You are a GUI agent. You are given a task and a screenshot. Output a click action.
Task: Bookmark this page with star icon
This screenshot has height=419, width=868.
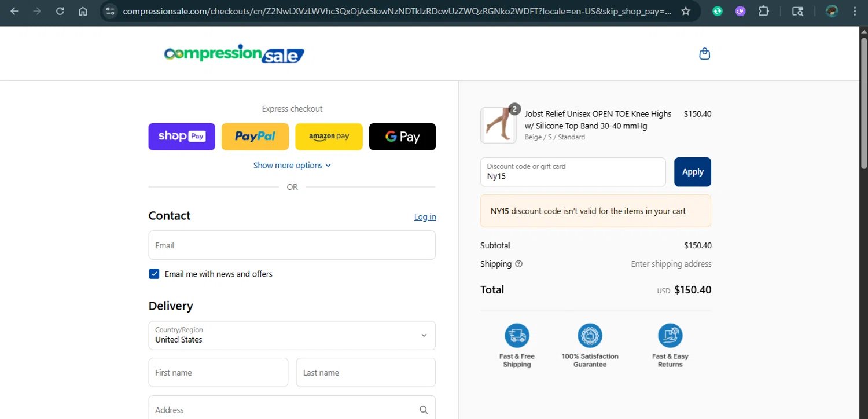[x=686, y=11]
